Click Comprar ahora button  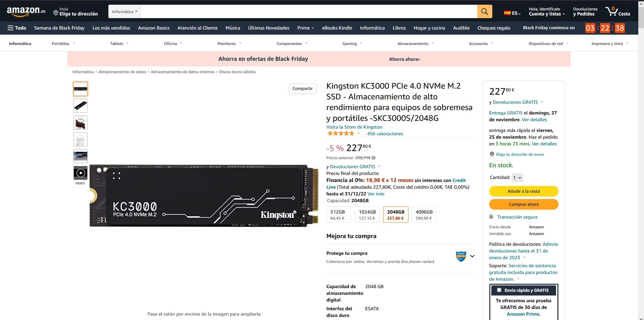tap(524, 204)
